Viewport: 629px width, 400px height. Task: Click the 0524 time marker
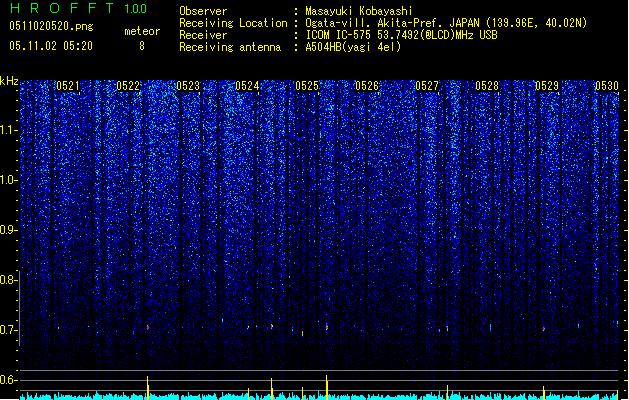[x=247, y=86]
